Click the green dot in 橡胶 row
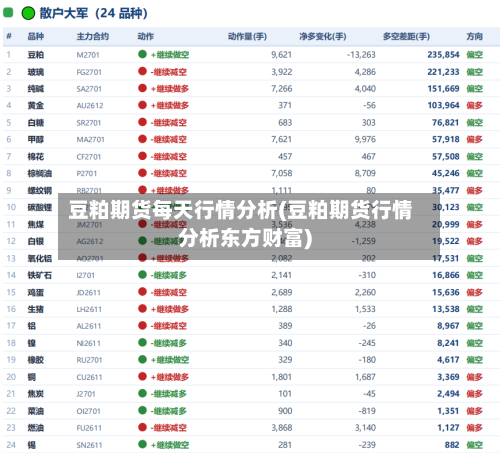Screen dimensions: 500x453 click(142, 359)
